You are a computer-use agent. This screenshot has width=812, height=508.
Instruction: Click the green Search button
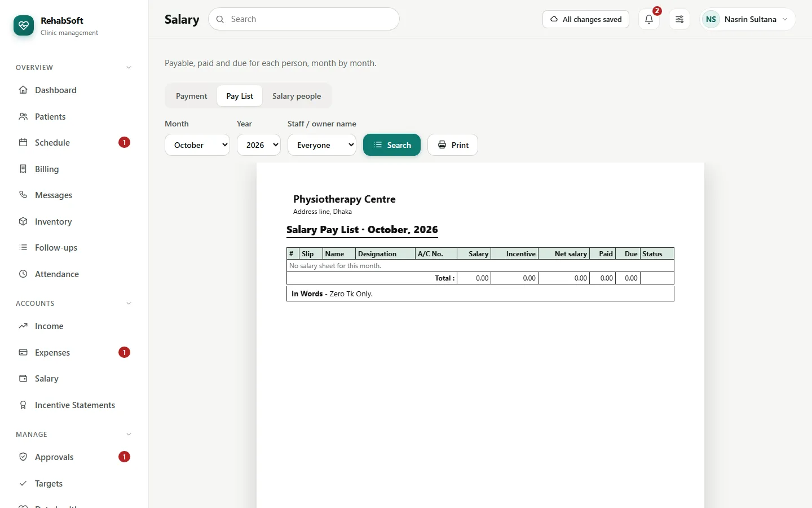[x=392, y=145]
